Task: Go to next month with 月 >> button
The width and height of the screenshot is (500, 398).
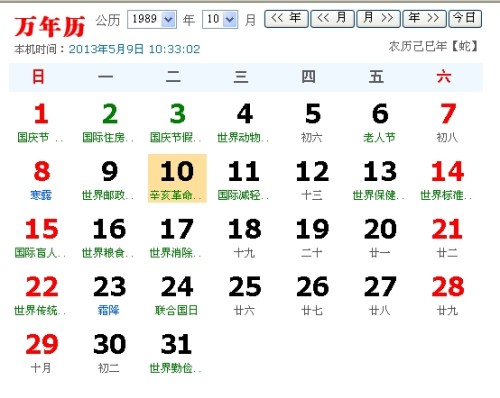Action: [x=378, y=19]
